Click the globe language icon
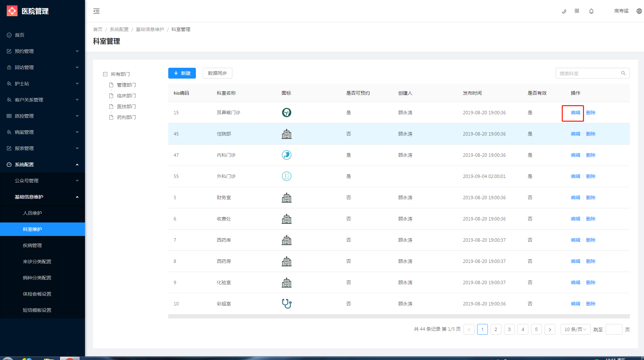This screenshot has width=644, height=360. (639, 11)
